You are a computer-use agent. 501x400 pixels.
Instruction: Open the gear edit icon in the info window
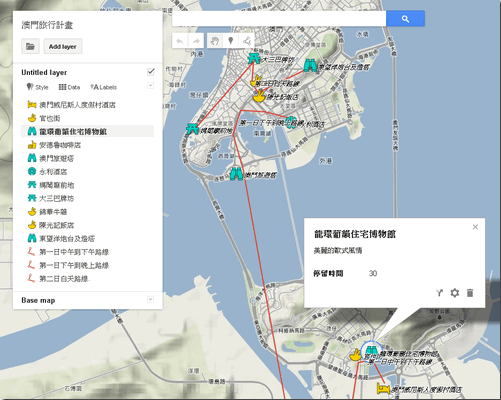[455, 293]
